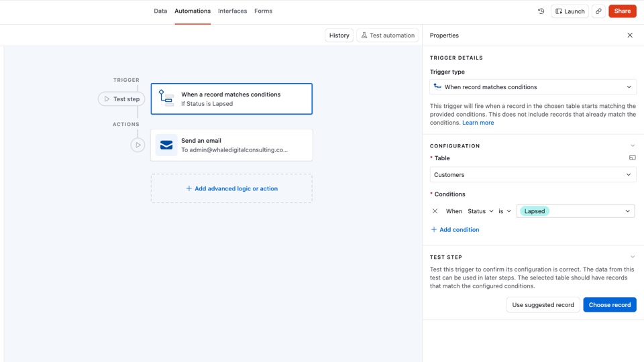
Task: Click the TRIGGER DETAILS heading
Action: tap(456, 58)
